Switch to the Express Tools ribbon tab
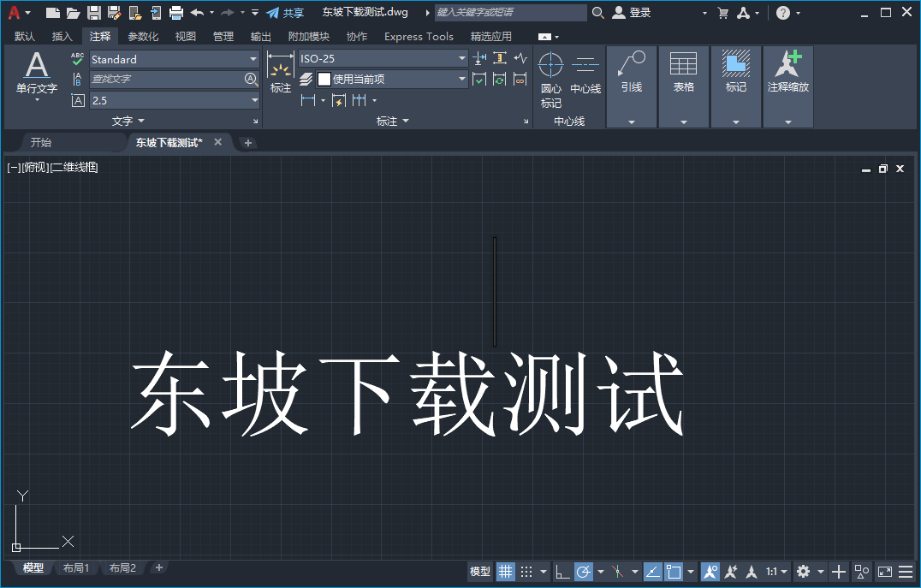 [x=419, y=36]
